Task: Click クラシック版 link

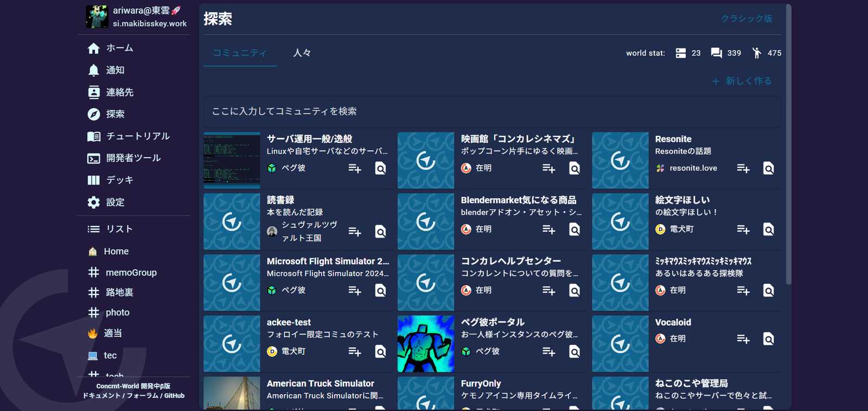Action: click(746, 18)
